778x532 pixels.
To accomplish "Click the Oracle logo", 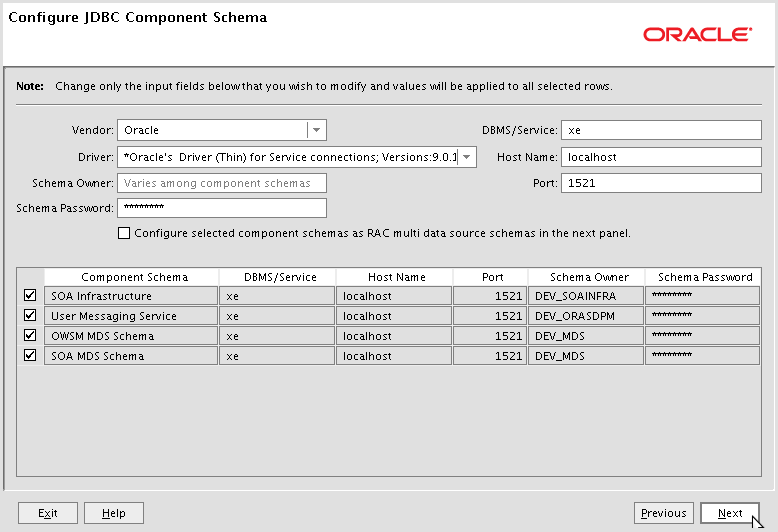I will (x=698, y=34).
